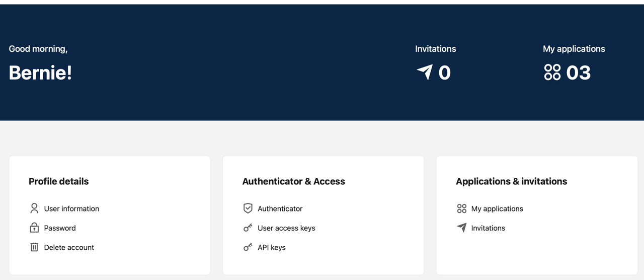Click the invitations count 0 in header
The height and width of the screenshot is (280, 644).
444,73
